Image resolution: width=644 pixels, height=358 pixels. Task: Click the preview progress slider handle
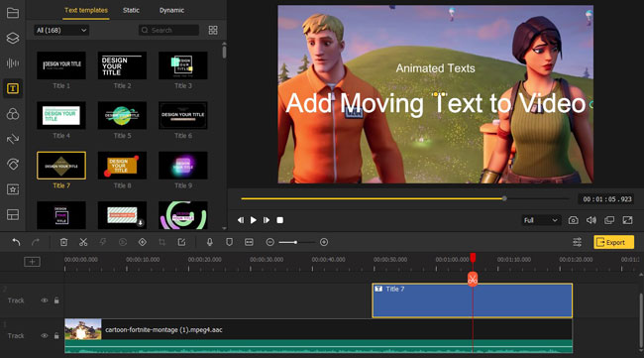pyautogui.click(x=504, y=198)
